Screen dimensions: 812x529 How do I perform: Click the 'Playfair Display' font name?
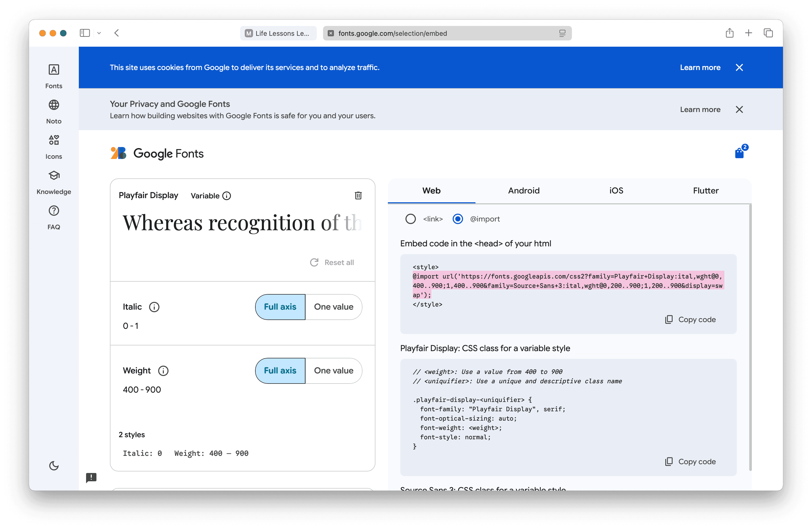pyautogui.click(x=148, y=196)
